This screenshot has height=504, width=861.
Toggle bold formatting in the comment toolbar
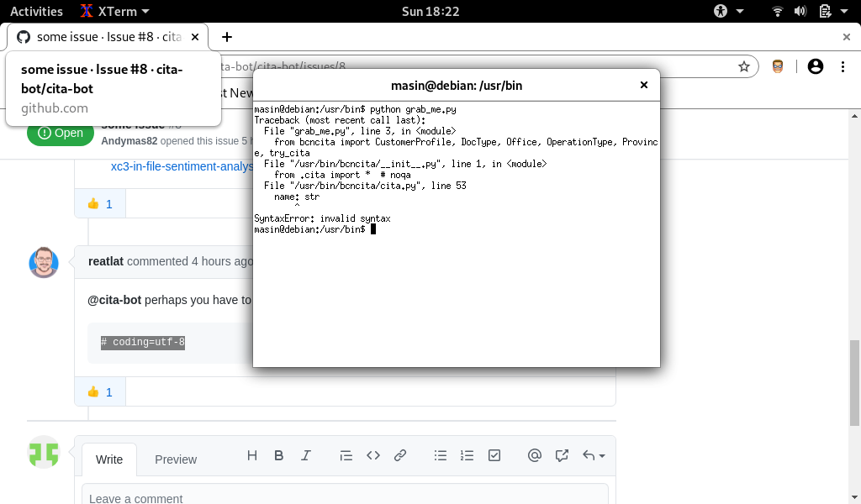(x=279, y=455)
